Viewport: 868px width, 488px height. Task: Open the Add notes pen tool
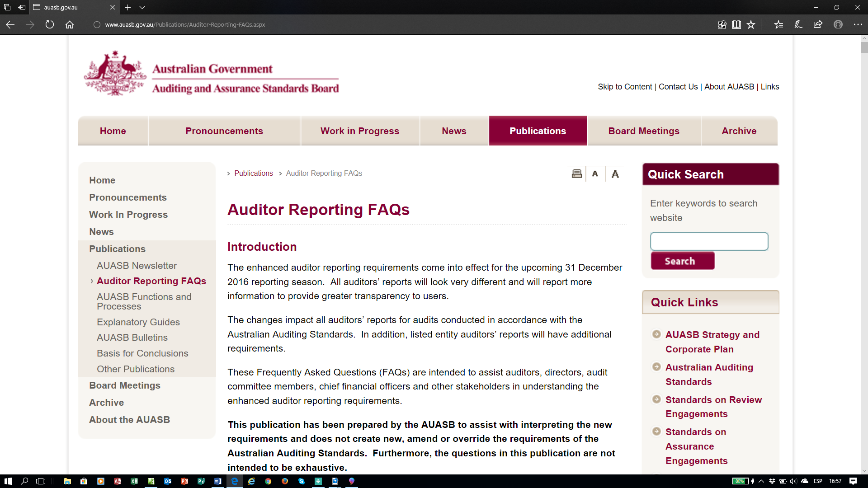(x=798, y=24)
